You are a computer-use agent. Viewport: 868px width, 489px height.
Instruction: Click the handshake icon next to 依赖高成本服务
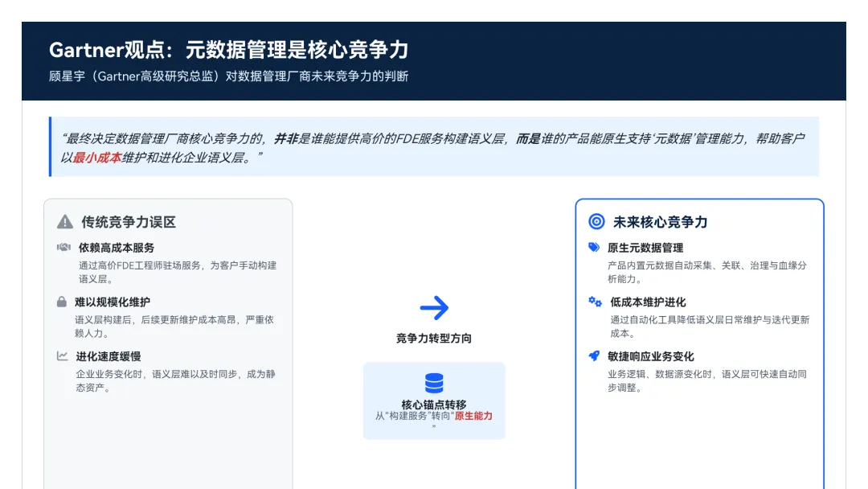[63, 247]
